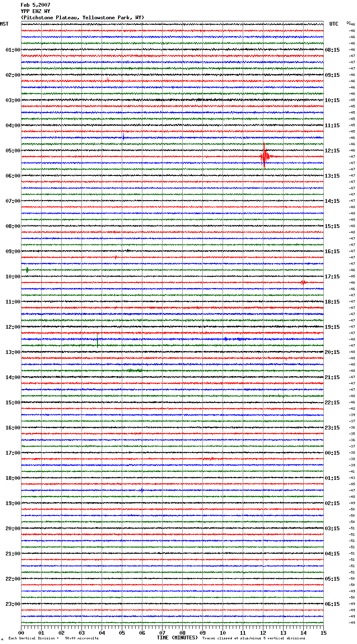Select the 16:15 UTC time label
357x644 pixels.
(x=332, y=251)
